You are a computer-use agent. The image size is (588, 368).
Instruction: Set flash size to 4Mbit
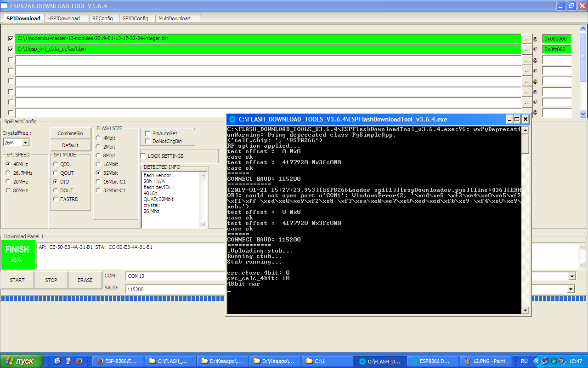click(98, 138)
